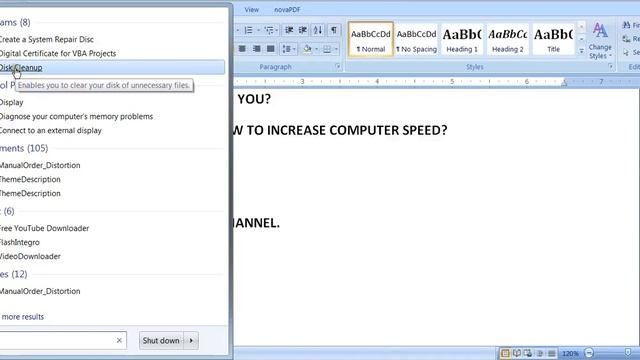Open the multilevel list dropdown arrow
640x360 pixels.
277,30
